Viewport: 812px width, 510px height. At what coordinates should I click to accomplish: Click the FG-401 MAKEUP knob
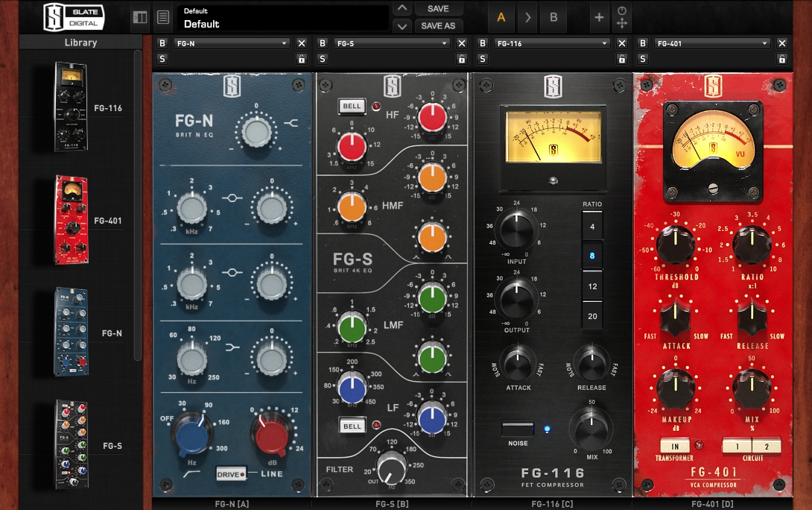coord(675,388)
